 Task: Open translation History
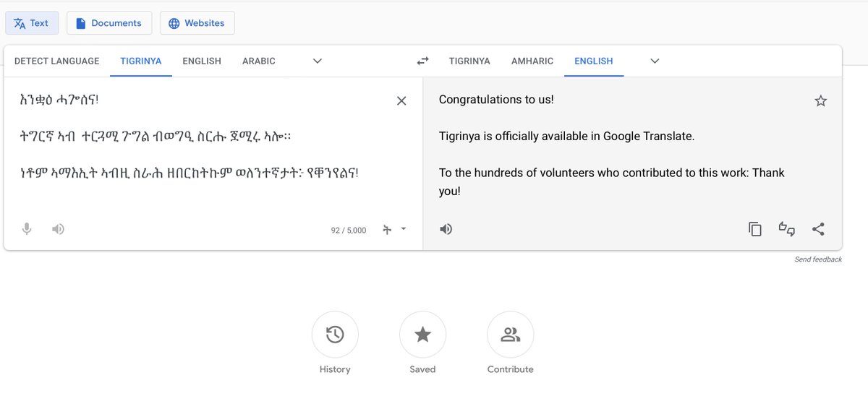[335, 335]
